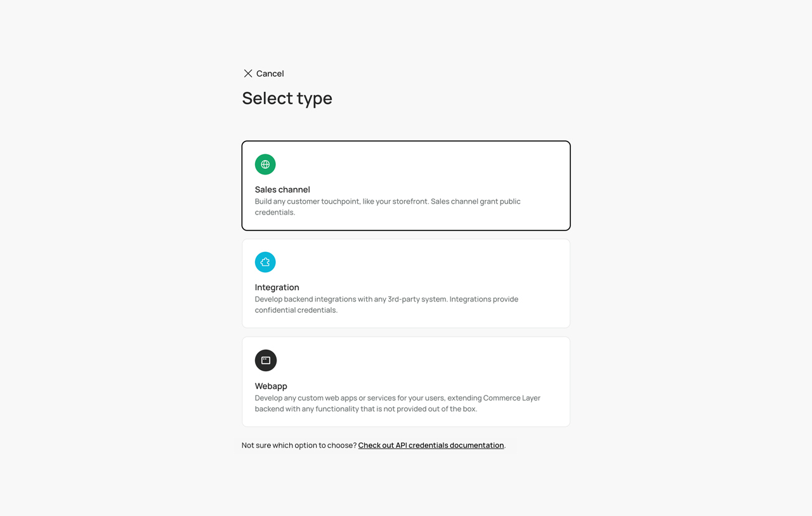Click the Integration description about confidential credentials
This screenshot has width=812, height=516.
click(386, 305)
